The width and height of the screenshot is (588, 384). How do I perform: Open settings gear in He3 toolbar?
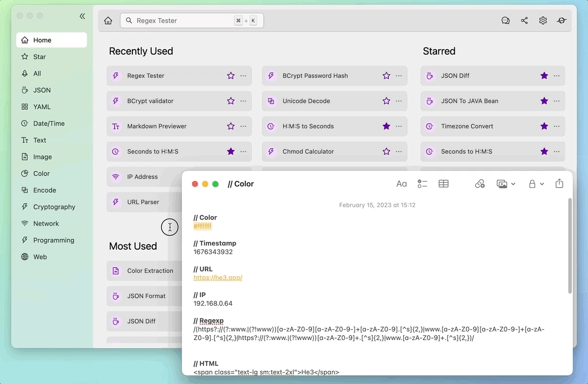tap(543, 21)
